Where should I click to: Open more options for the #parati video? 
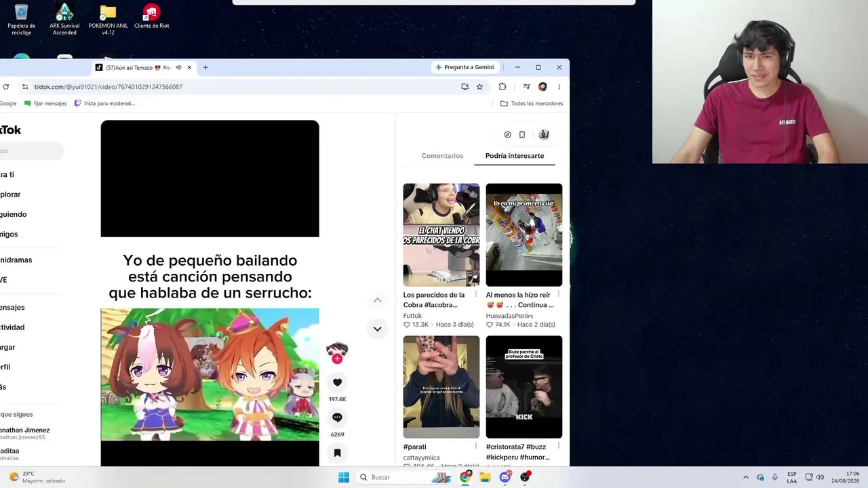(x=475, y=446)
